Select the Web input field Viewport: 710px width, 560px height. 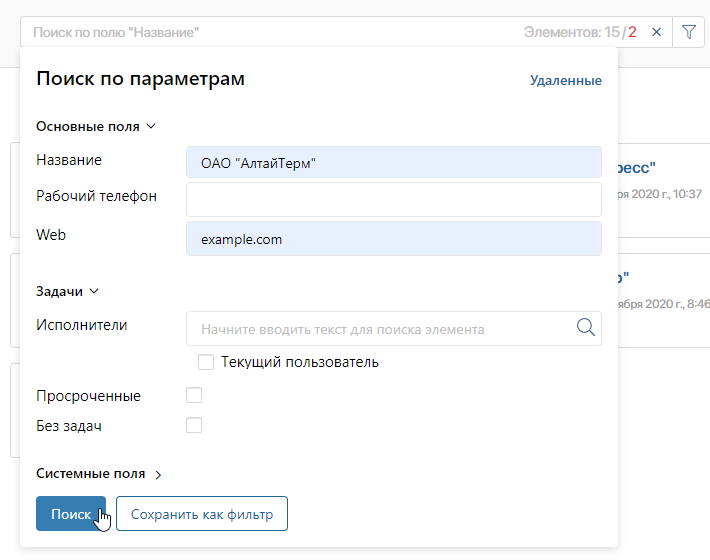point(393,239)
